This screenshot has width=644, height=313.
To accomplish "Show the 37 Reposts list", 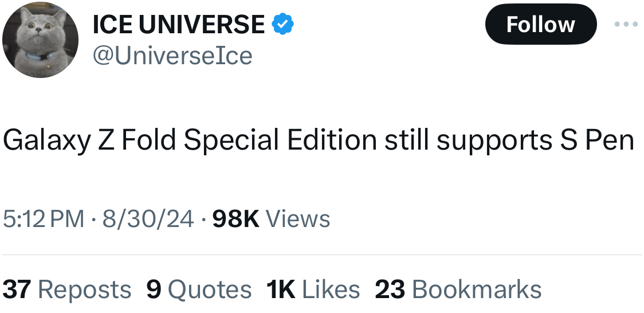I will pyautogui.click(x=67, y=289).
